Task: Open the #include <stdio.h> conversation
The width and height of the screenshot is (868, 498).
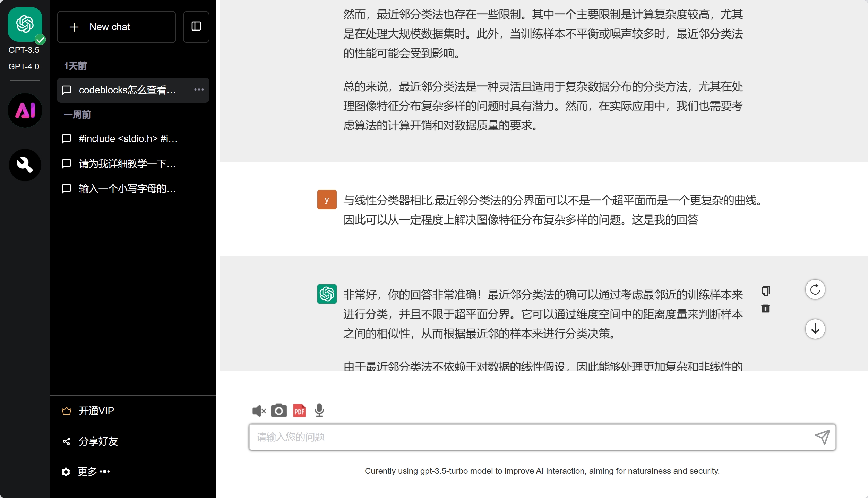Action: (128, 139)
